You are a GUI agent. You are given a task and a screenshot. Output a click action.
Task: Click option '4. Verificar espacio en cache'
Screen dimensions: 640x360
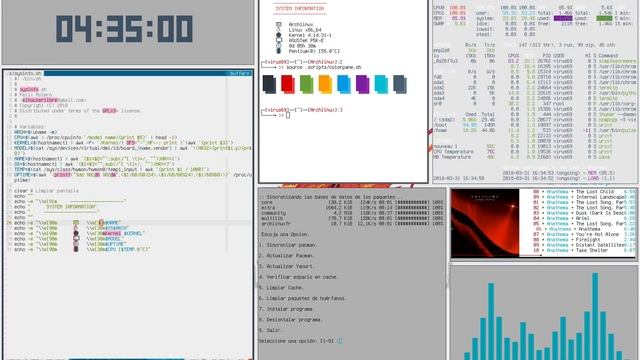(x=299, y=277)
